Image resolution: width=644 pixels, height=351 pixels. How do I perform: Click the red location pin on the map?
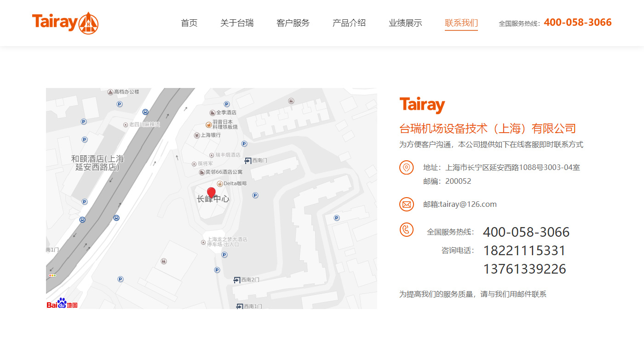[211, 193]
